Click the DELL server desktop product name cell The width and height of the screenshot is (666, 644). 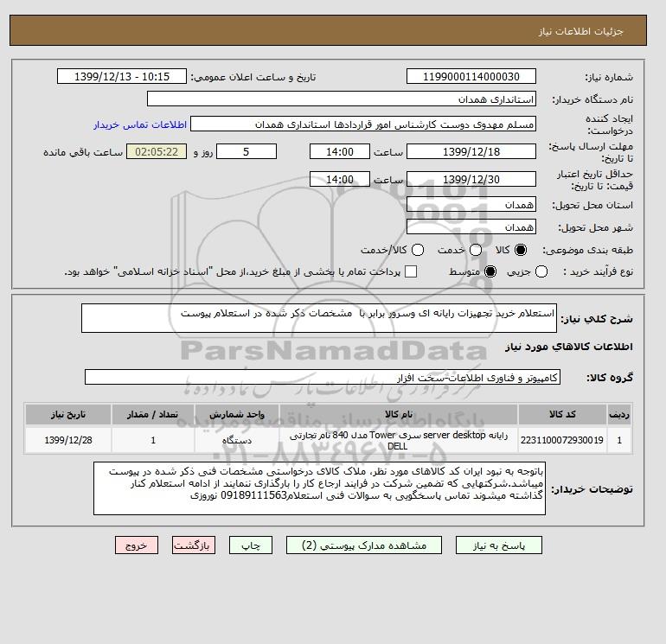point(399,440)
